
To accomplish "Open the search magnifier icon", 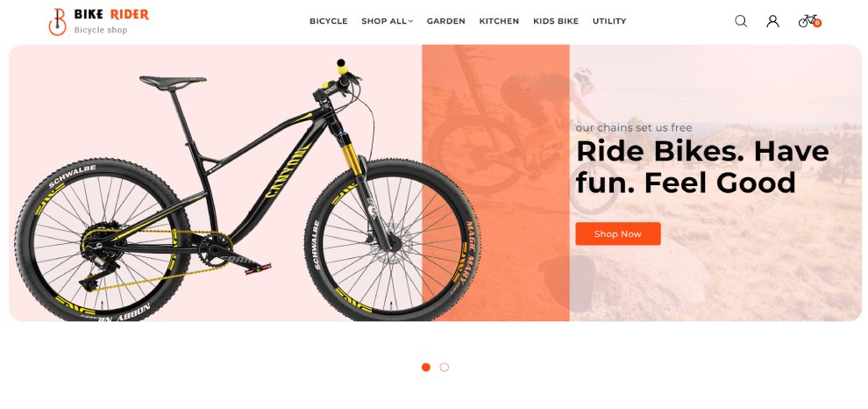I will point(741,21).
